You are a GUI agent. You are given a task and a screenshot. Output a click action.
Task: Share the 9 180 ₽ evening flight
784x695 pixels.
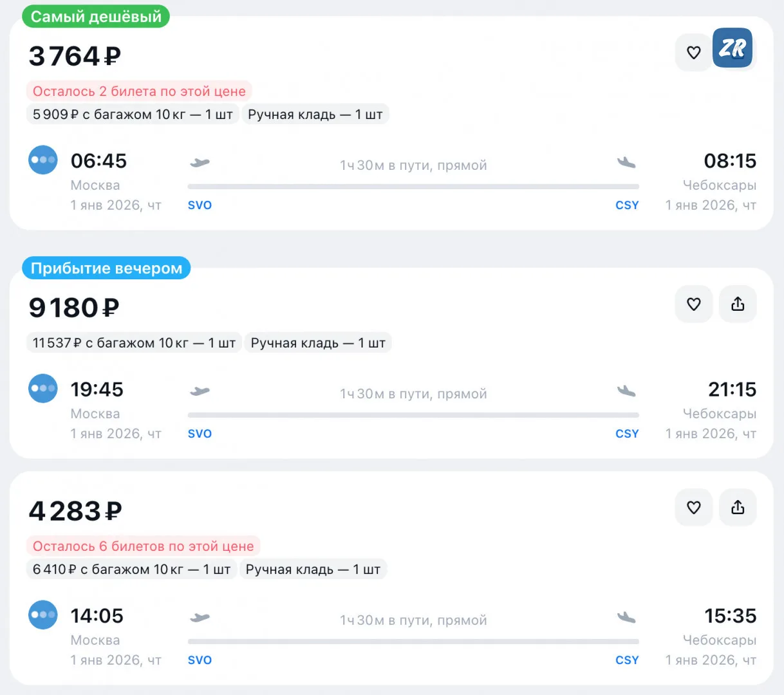coord(738,304)
